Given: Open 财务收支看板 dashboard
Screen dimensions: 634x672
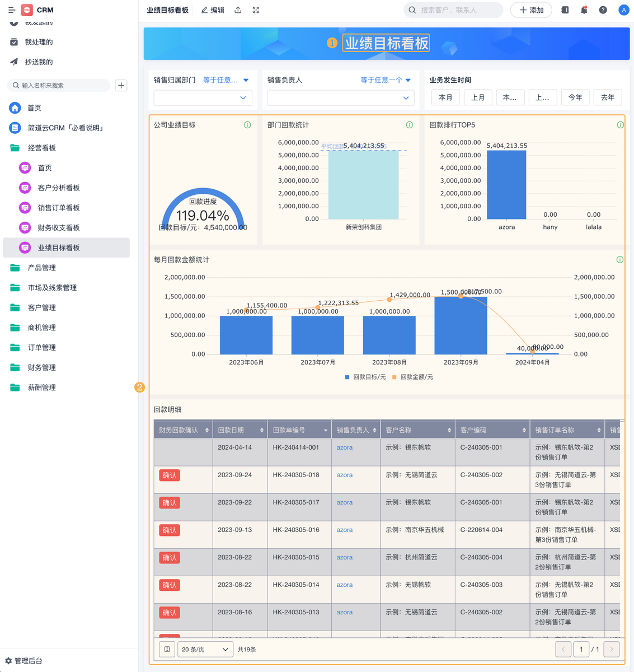Looking at the screenshot, I should click(66, 228).
